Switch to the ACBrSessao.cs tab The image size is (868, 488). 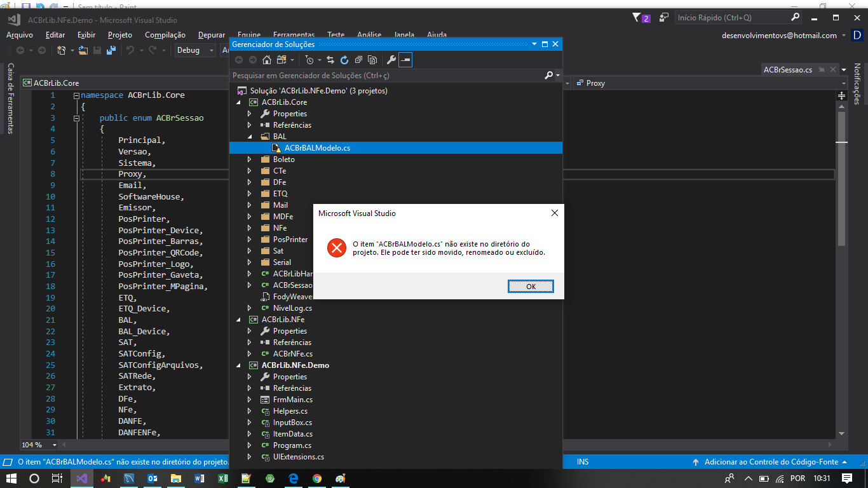(788, 70)
